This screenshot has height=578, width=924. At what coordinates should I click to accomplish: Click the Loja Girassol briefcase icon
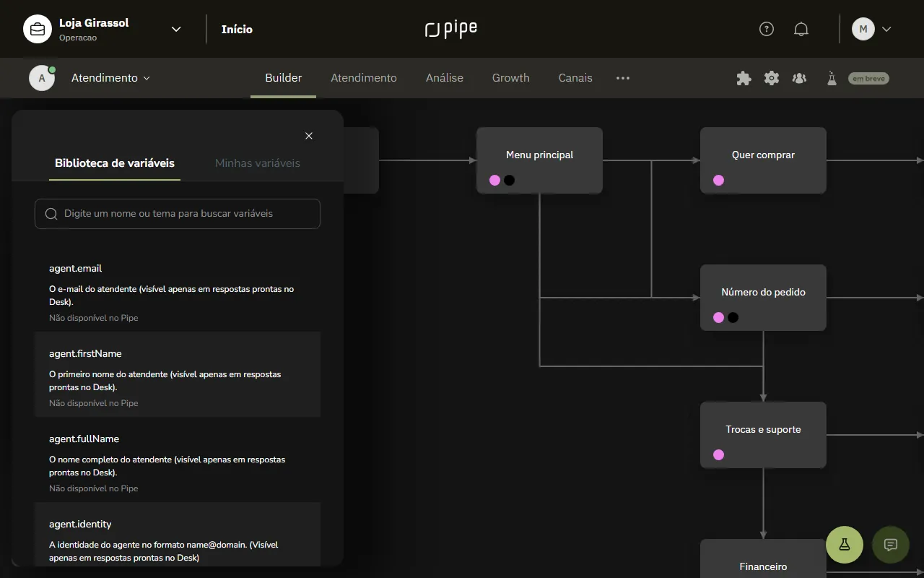tap(38, 29)
